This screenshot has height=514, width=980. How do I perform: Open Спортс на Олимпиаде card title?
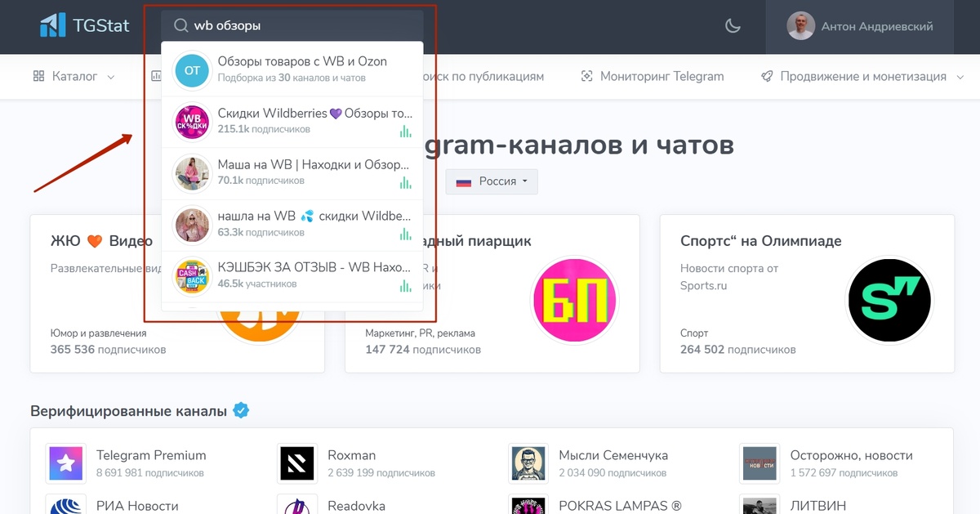(x=761, y=240)
